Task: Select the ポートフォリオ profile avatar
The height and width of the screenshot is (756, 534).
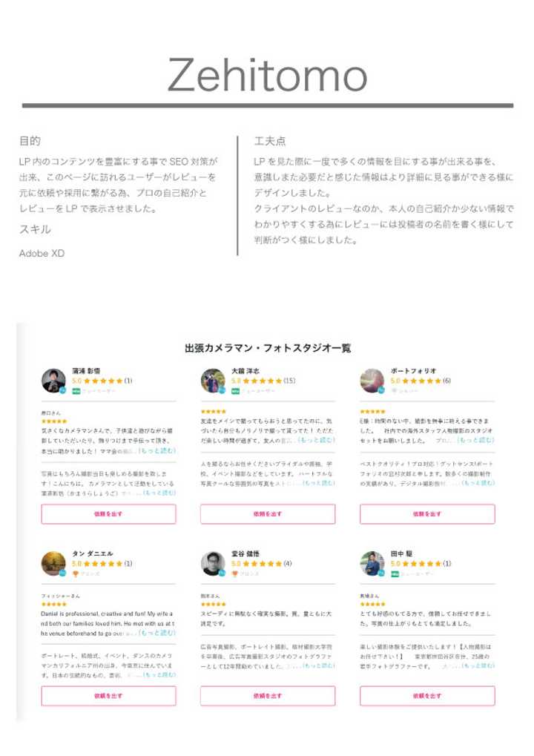Action: click(x=372, y=381)
